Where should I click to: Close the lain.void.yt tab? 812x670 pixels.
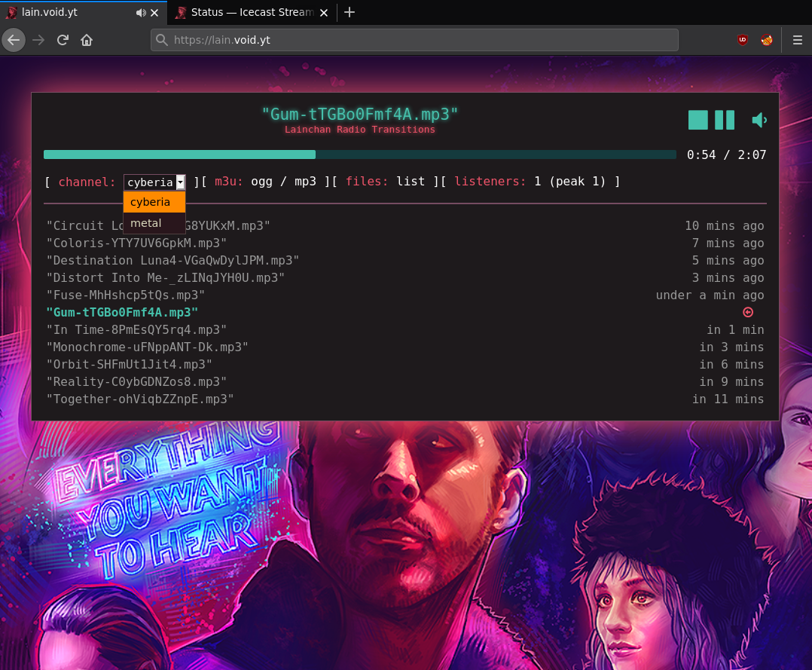154,13
